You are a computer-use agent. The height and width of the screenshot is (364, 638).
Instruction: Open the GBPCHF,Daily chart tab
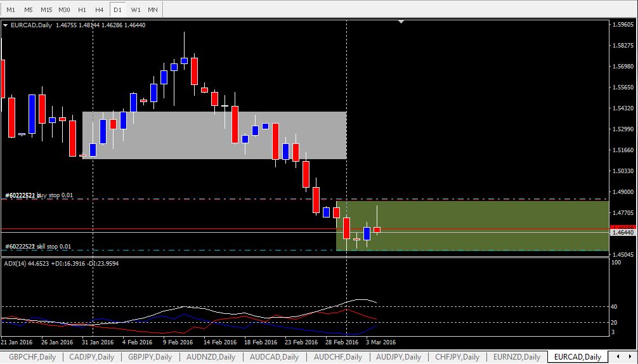[x=32, y=357]
